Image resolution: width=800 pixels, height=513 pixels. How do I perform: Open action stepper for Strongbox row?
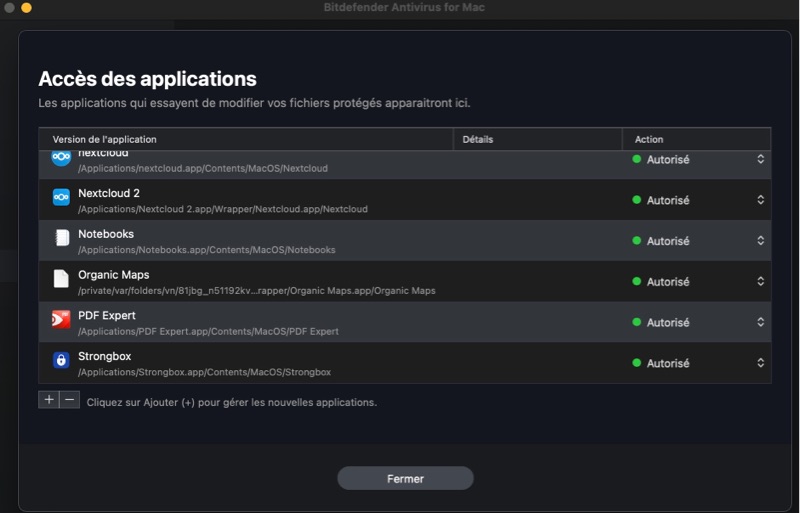(x=760, y=364)
